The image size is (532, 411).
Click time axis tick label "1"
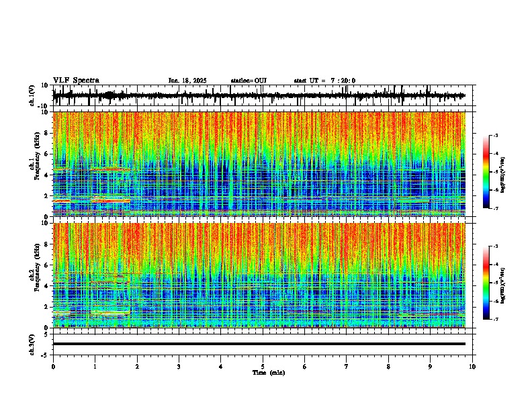(x=95, y=367)
